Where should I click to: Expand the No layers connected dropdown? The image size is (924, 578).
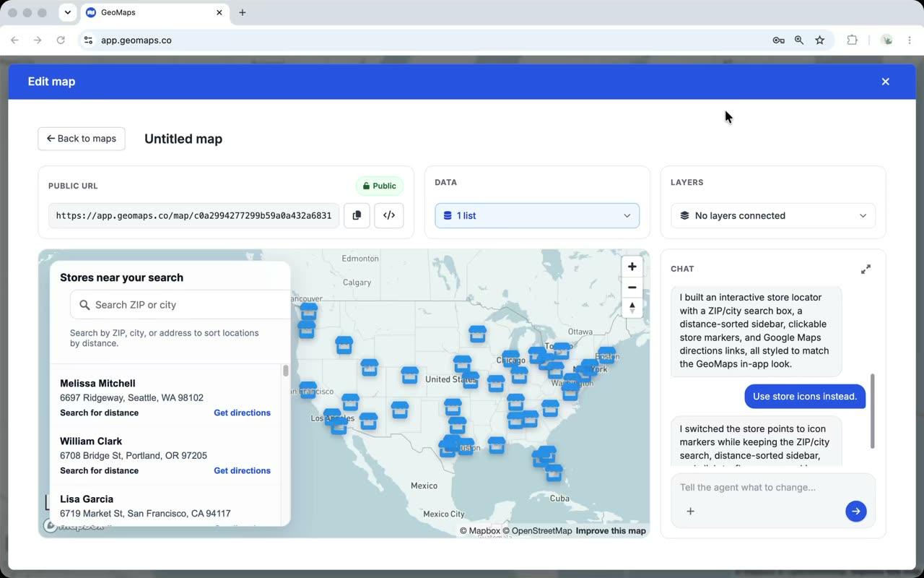773,215
